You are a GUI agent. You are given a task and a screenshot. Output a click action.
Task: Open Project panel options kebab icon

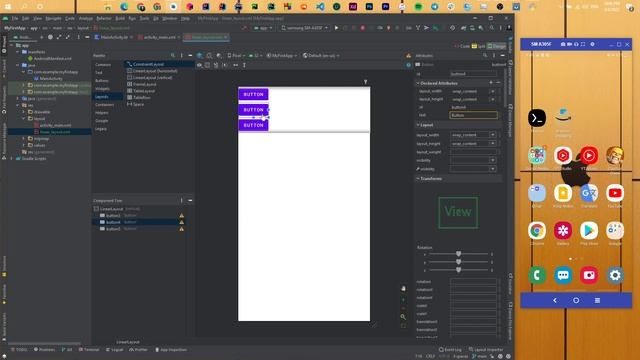[x=78, y=37]
